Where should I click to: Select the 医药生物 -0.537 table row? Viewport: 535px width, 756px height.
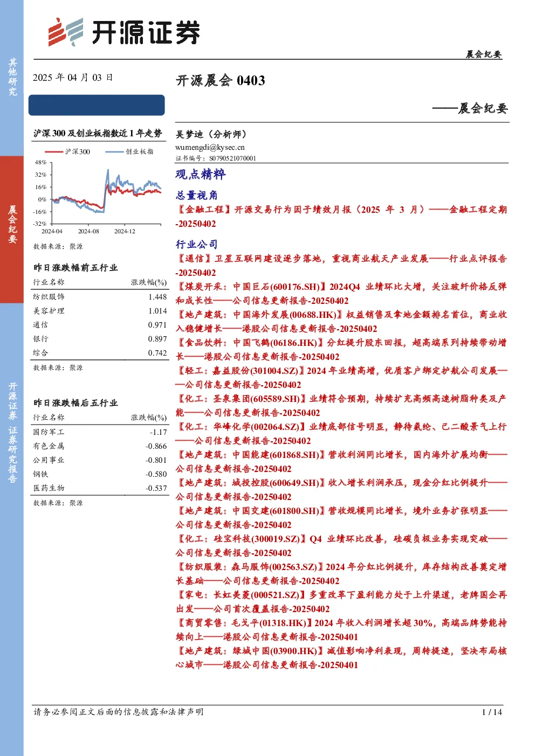click(x=100, y=488)
